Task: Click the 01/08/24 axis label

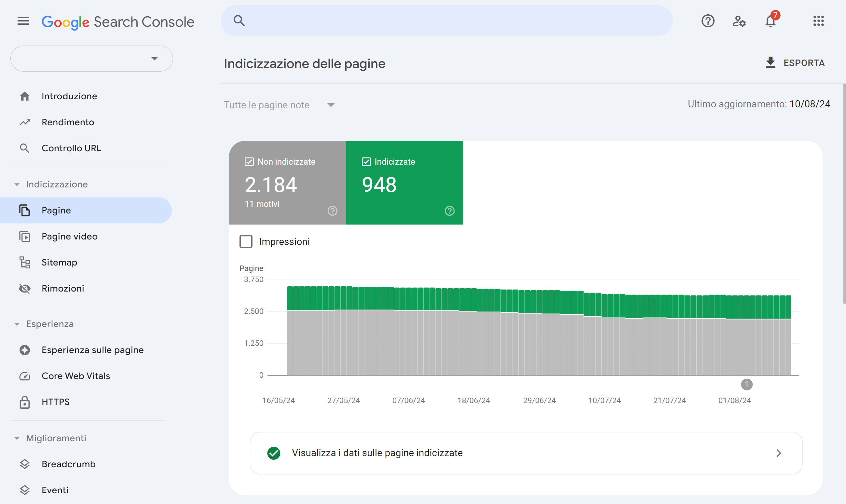Action: [x=735, y=401]
